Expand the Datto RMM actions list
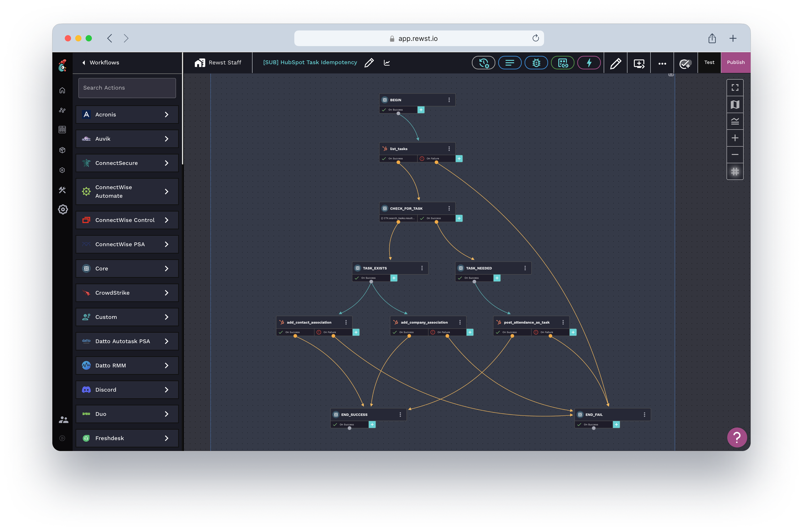 pos(127,365)
